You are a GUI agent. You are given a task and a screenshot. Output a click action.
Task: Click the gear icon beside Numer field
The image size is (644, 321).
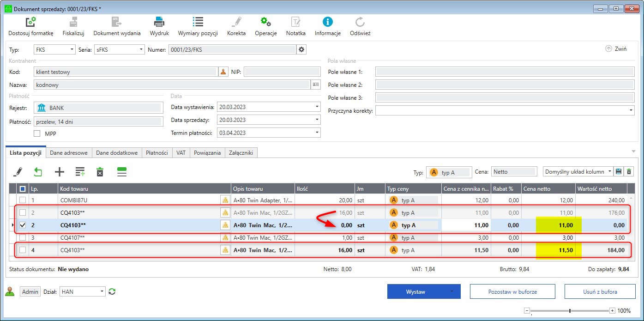[x=302, y=49]
